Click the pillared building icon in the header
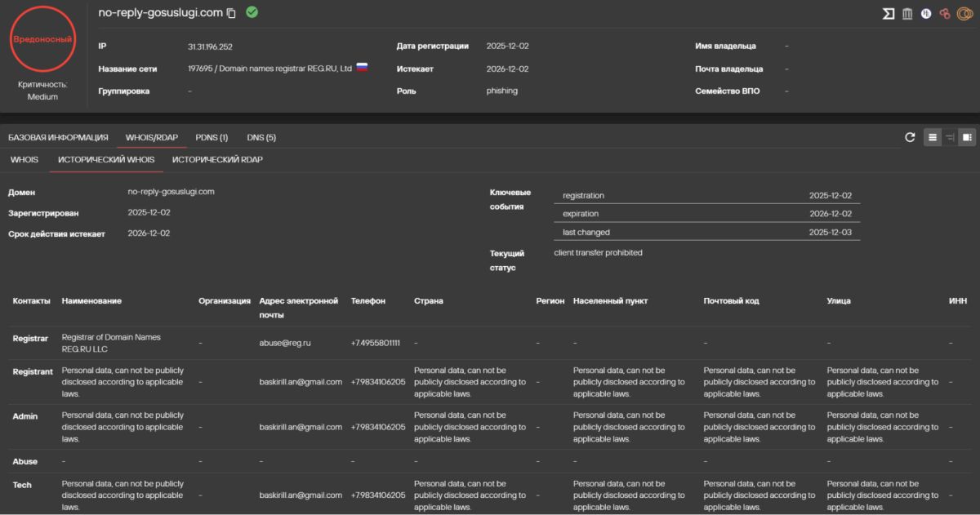Screen dimensions: 980x515 coord(907,14)
